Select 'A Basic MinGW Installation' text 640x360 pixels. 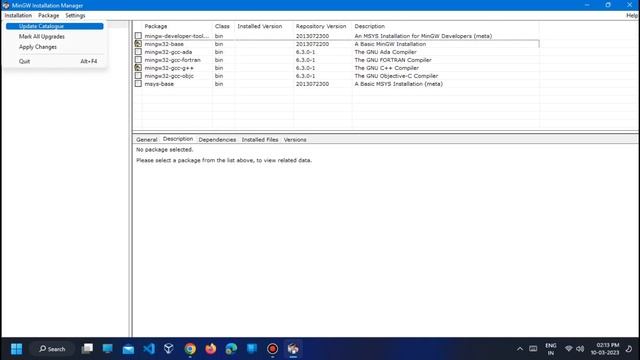tap(390, 44)
